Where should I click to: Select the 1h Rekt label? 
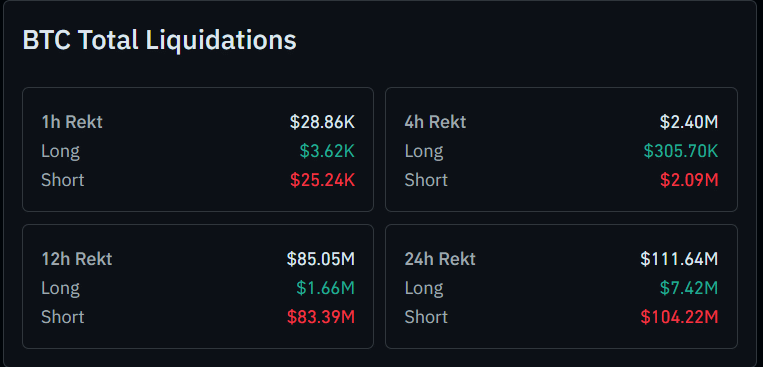[x=72, y=122]
